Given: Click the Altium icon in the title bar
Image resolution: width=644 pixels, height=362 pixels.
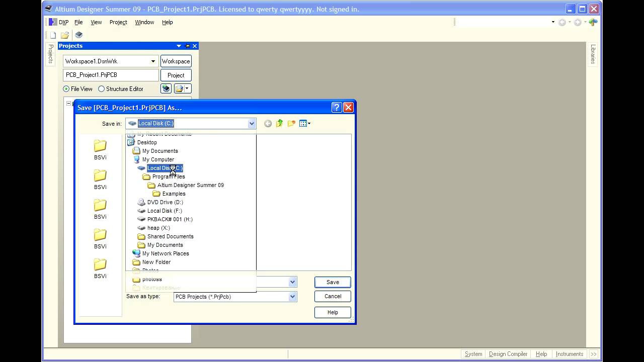Looking at the screenshot, I should (48, 9).
